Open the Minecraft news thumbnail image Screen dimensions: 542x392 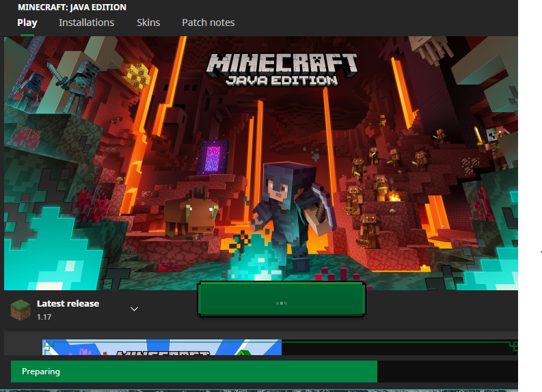(x=162, y=348)
